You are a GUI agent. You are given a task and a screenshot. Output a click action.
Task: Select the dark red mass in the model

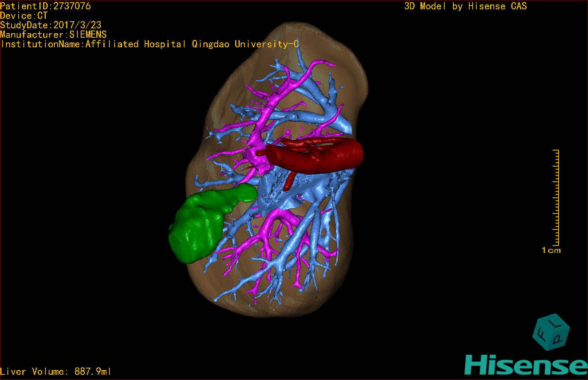tap(315, 155)
